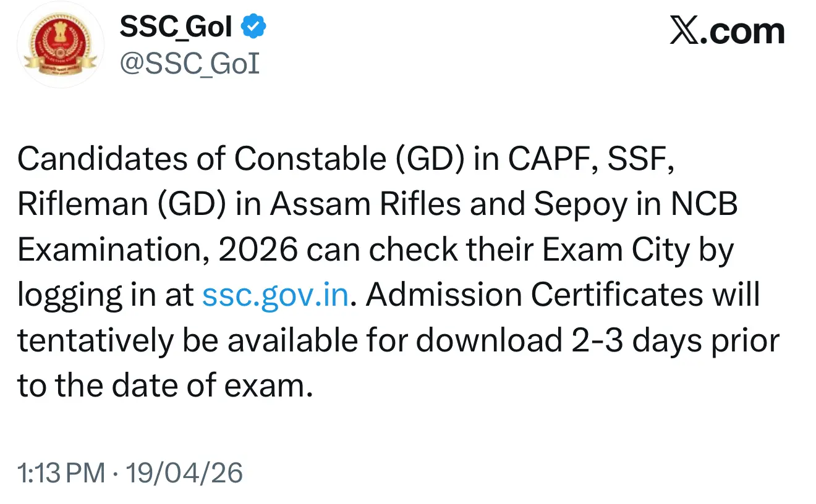Screen dimensions: 816x504
Task: Click the 19/04/26 post date
Action: pos(184,474)
